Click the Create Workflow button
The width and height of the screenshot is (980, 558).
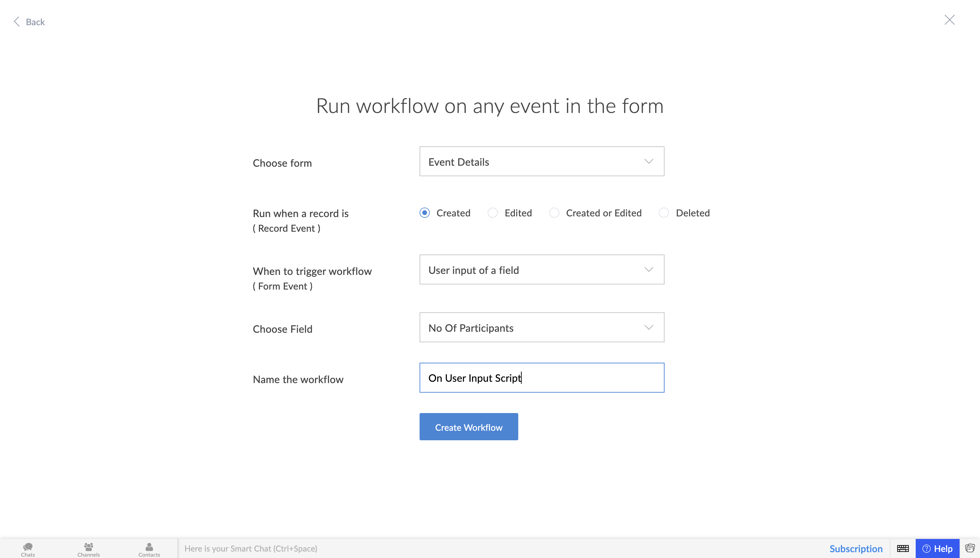468,427
